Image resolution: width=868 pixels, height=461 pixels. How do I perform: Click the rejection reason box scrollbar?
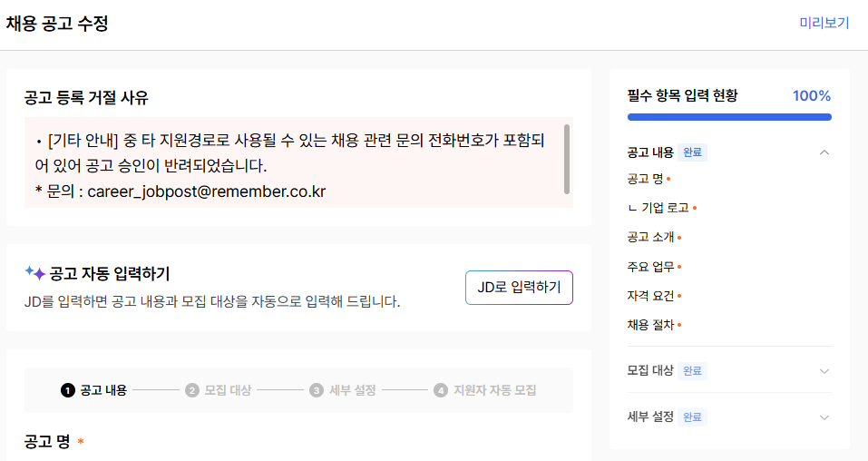[x=567, y=159]
